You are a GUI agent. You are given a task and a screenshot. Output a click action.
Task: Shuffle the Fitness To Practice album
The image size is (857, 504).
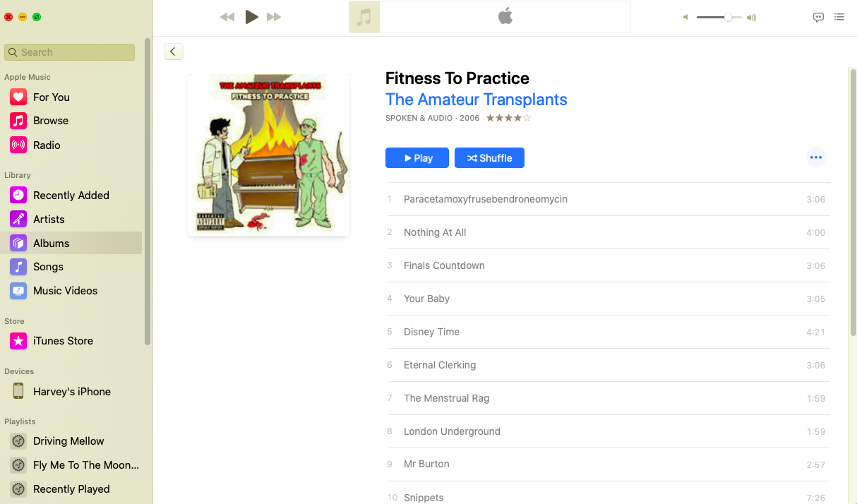[x=489, y=158]
